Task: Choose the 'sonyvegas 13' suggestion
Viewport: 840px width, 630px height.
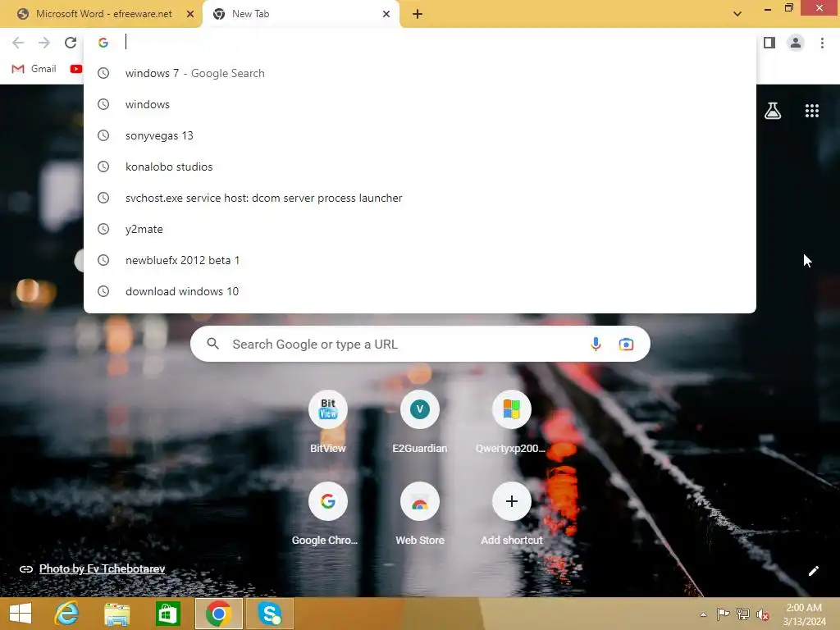Action: (420, 135)
